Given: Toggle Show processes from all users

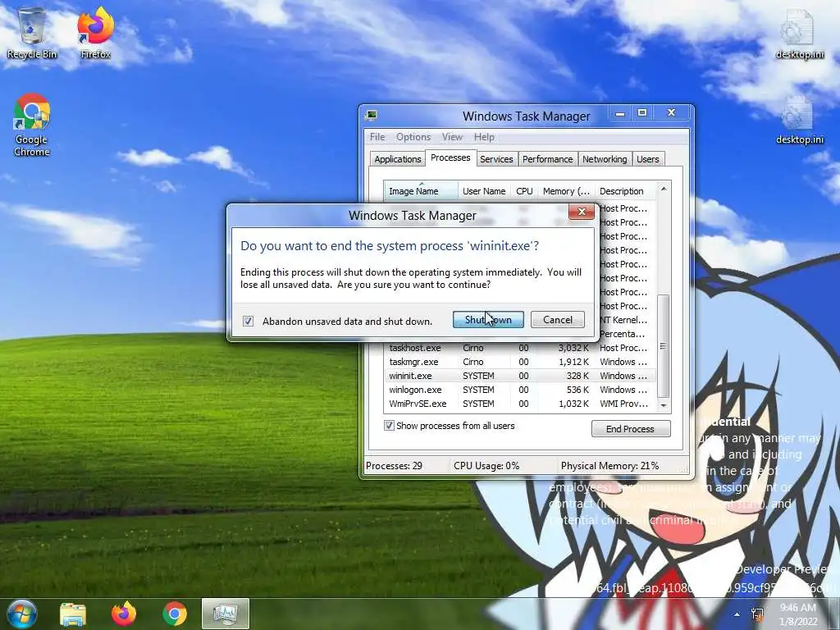Looking at the screenshot, I should (389, 426).
